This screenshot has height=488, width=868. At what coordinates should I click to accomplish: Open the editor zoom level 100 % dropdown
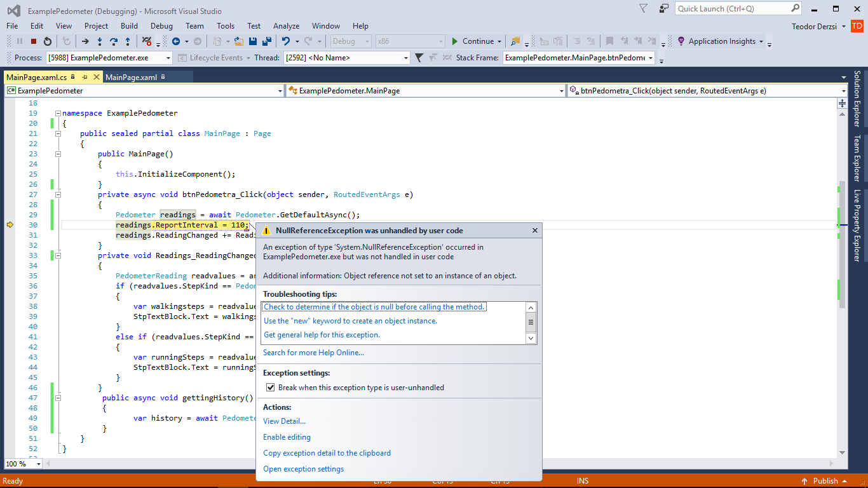[39, 464]
